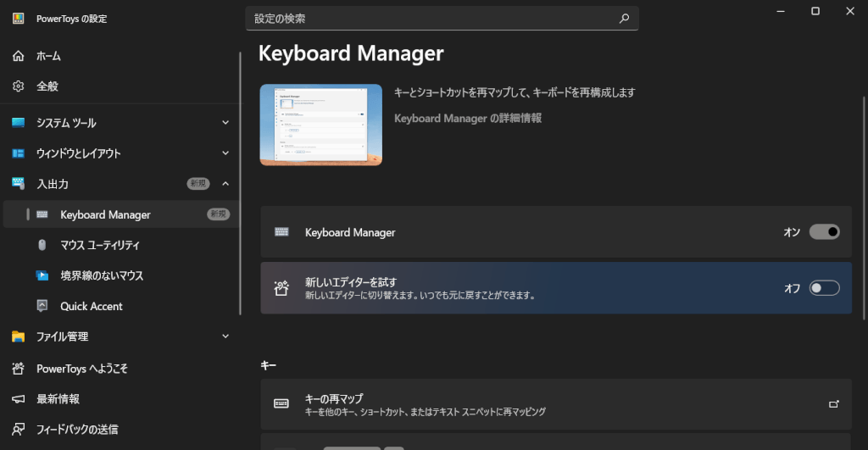
Task: Collapse the 入出力 section
Action: pyautogui.click(x=225, y=184)
